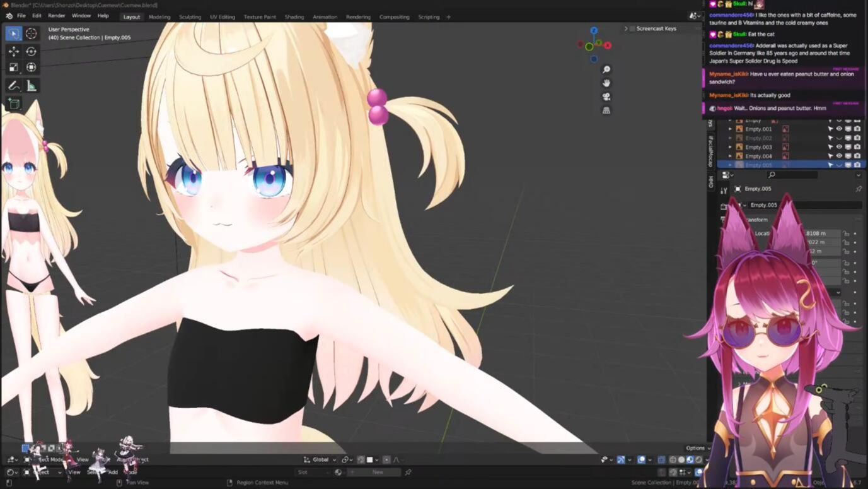Expand Empty.003 in the outliner
This screenshot has height=489, width=868.
731,147
